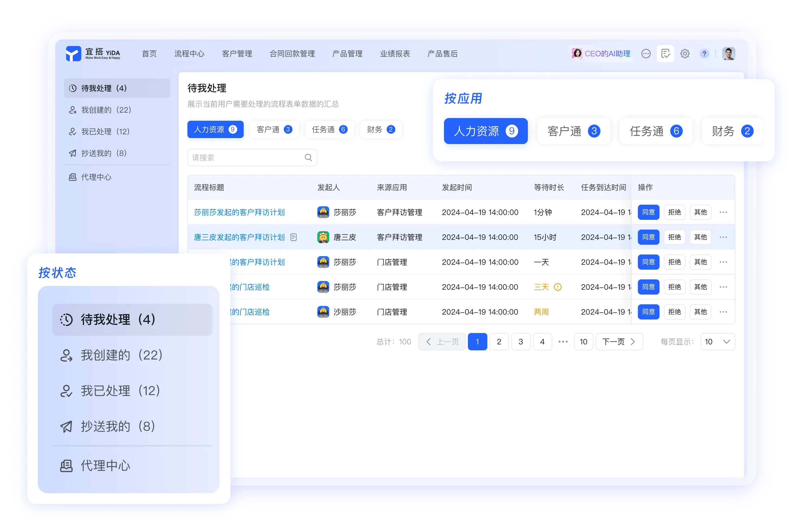804x532 pixels.
Task: Go to page 3 in pagination
Action: tap(520, 342)
